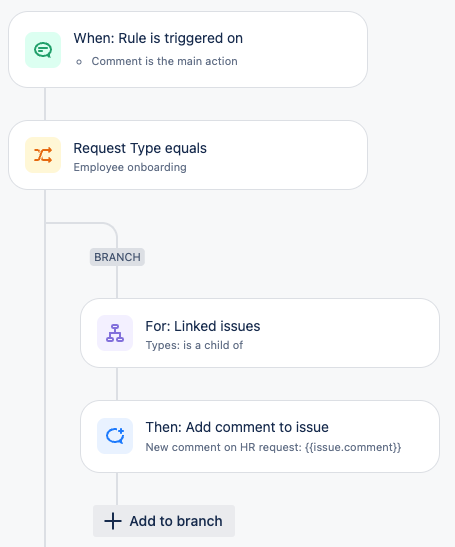Image resolution: width=455 pixels, height=547 pixels.
Task: Click the BRANCH label tag
Action: coord(117,257)
